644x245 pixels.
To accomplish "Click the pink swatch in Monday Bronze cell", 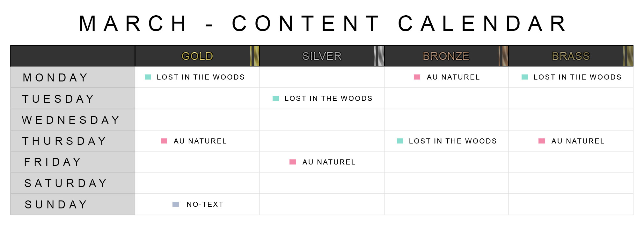I will [417, 77].
